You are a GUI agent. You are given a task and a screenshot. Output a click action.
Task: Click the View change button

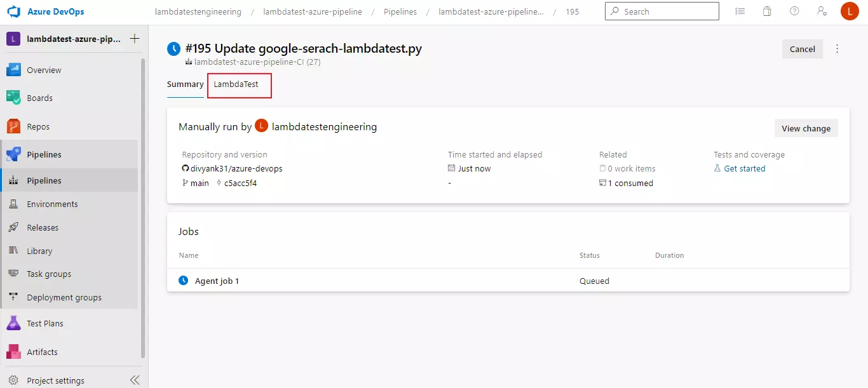806,128
